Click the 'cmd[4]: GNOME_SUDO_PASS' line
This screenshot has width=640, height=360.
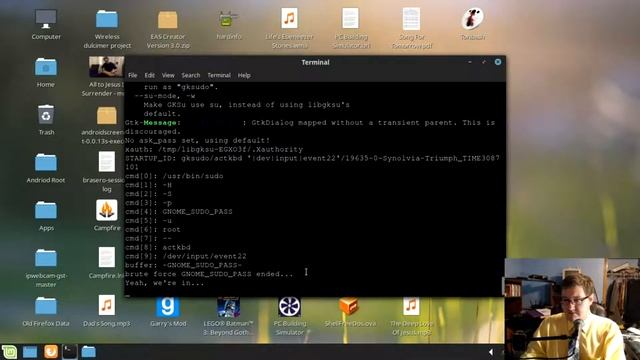pyautogui.click(x=179, y=211)
